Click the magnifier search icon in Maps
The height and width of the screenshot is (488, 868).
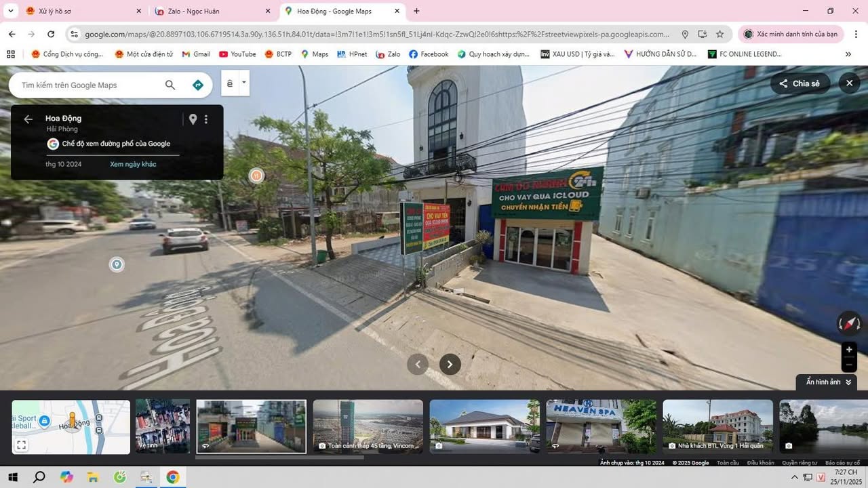tap(170, 85)
